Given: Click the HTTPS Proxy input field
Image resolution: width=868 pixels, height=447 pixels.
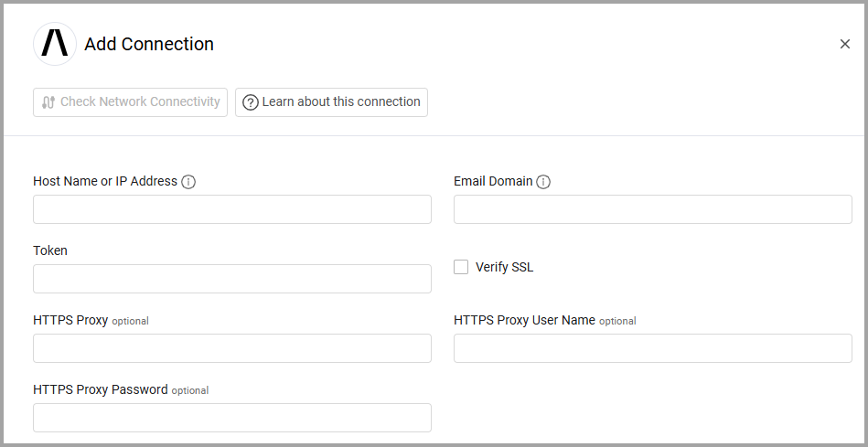Looking at the screenshot, I should tap(232, 348).
